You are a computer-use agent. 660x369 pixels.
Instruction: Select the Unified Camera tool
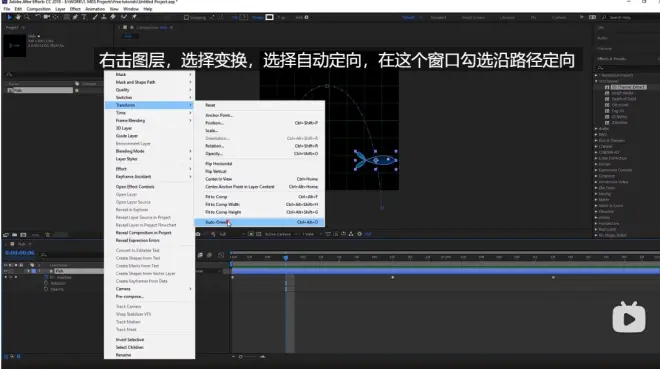point(47,17)
